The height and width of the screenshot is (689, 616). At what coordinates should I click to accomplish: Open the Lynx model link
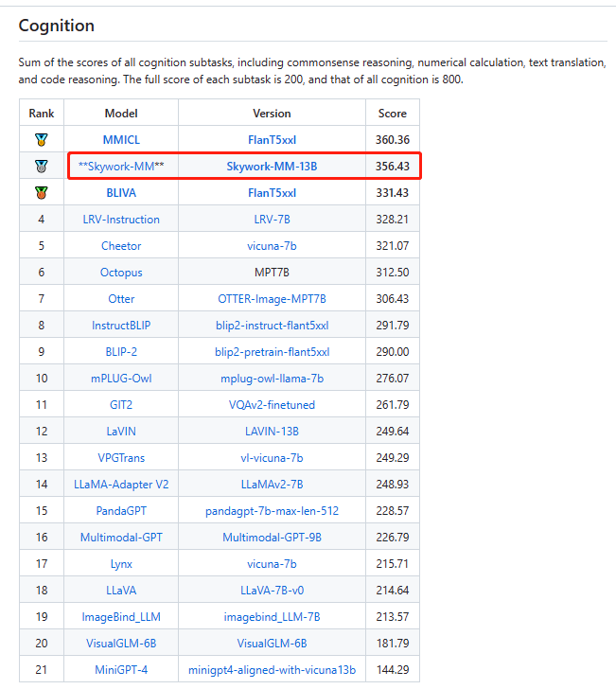(121, 564)
